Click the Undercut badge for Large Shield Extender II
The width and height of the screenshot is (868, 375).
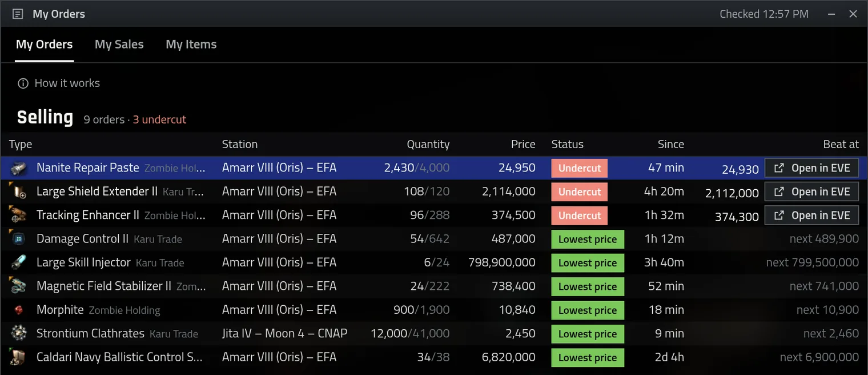coord(579,192)
